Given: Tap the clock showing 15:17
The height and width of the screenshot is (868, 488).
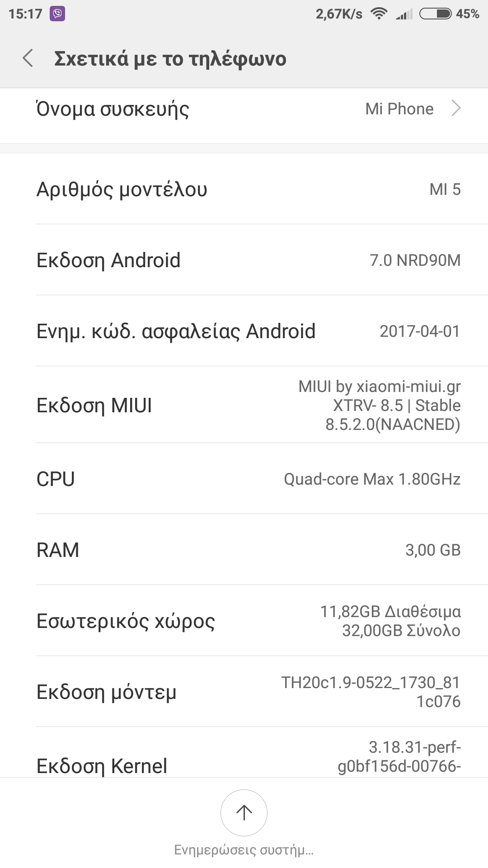Looking at the screenshot, I should (x=25, y=14).
